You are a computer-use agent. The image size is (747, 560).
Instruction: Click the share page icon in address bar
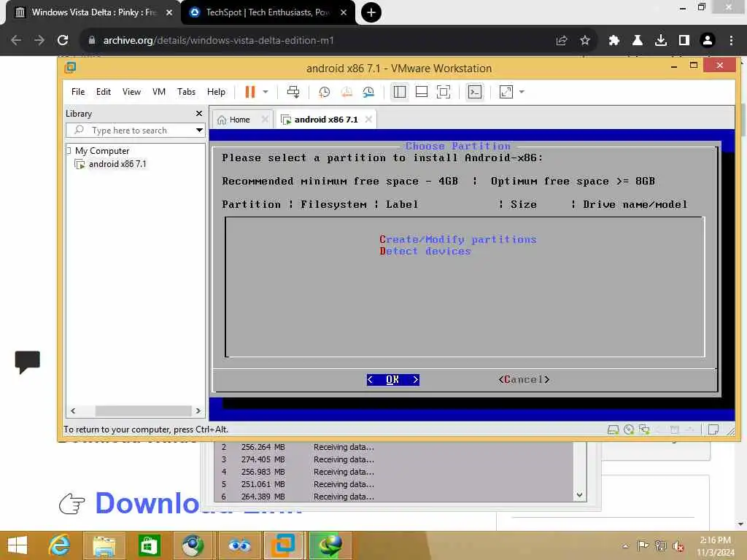click(562, 41)
